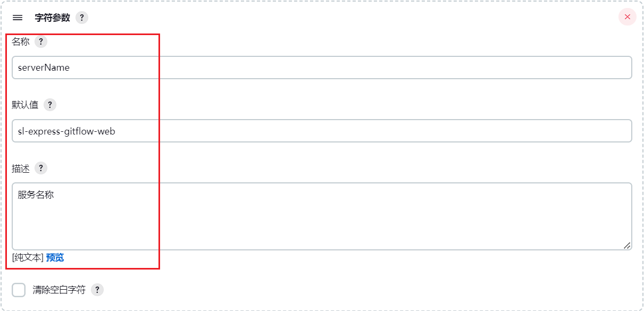Show help for the 默认值 field
The height and width of the screenshot is (311, 644).
click(x=50, y=105)
